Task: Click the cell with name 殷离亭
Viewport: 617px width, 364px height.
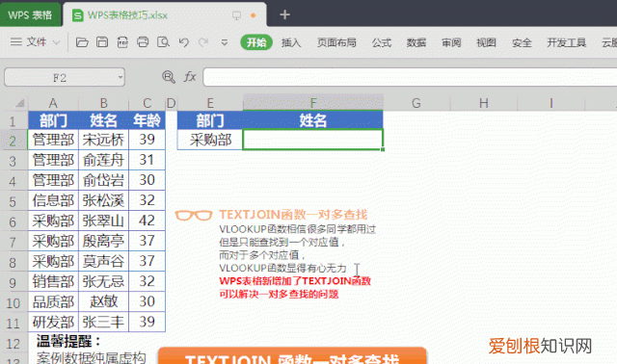Action: coord(103,241)
